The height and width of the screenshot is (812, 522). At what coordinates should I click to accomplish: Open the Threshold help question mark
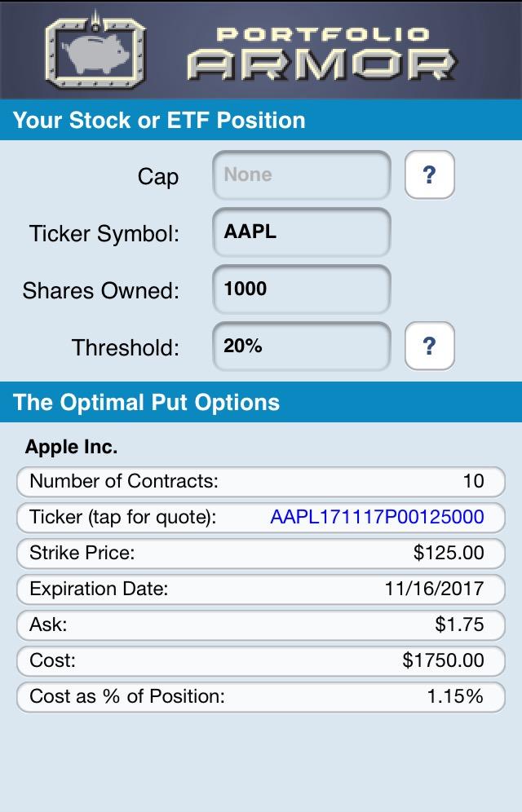tap(429, 346)
